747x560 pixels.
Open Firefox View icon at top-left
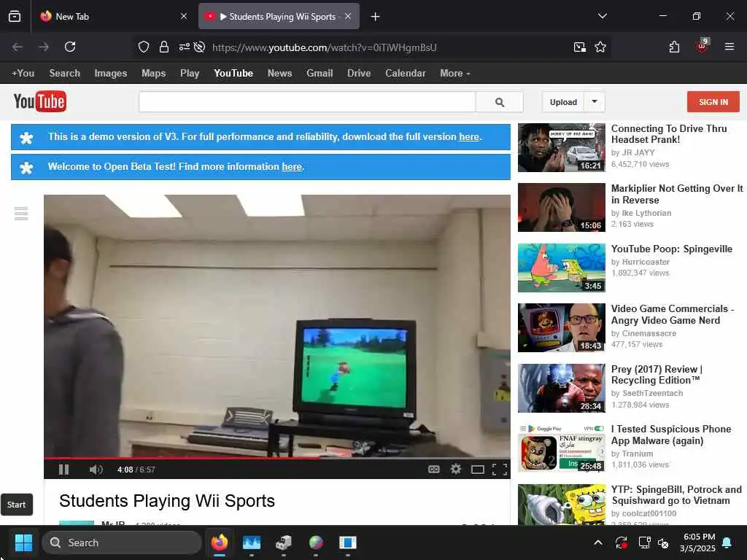[15, 17]
